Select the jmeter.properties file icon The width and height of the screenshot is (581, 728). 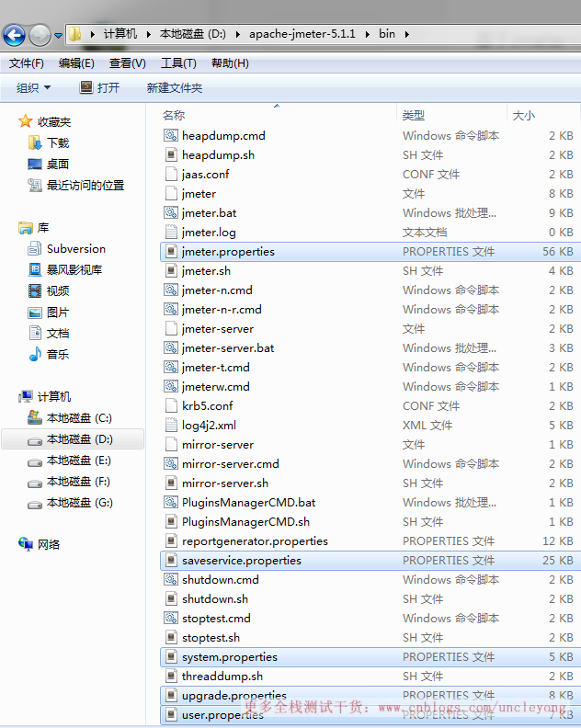[x=171, y=251]
